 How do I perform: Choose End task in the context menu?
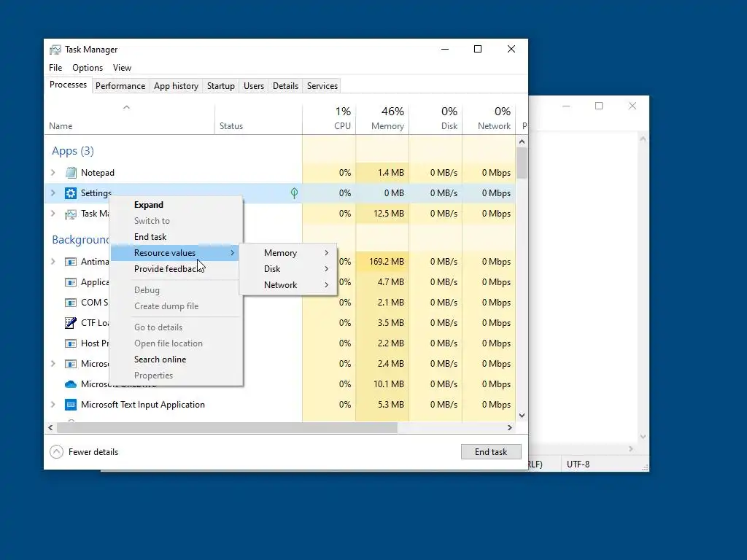[x=177, y=237]
